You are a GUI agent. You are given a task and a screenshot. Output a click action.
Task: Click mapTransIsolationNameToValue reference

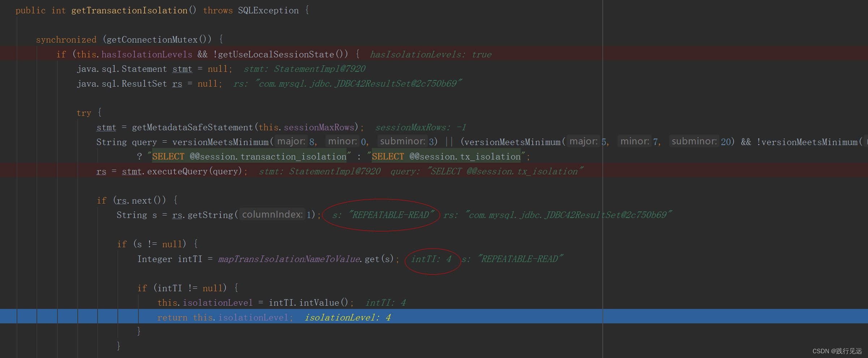click(289, 259)
